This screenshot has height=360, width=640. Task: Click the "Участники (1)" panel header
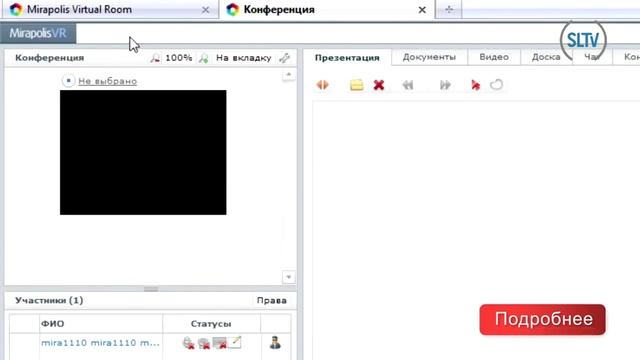click(49, 300)
